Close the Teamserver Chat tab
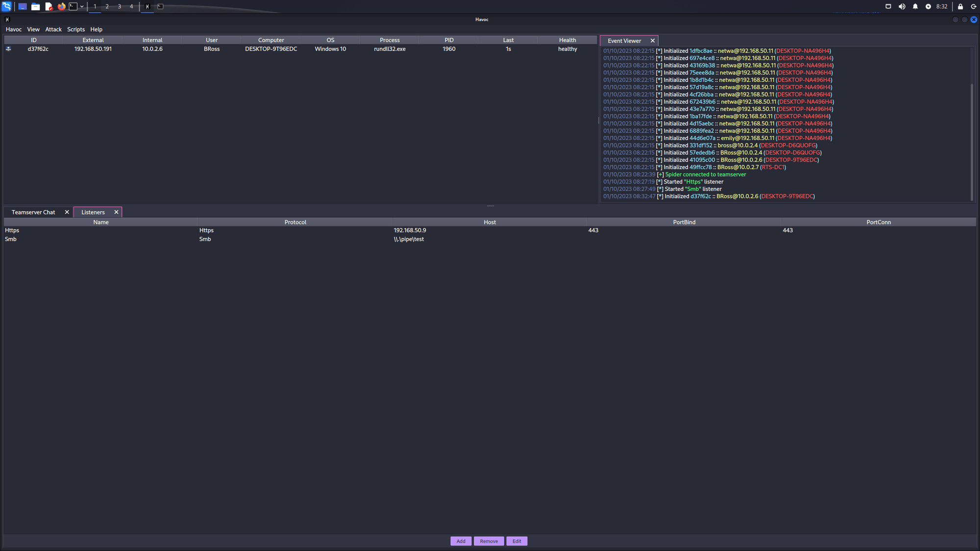 coord(67,212)
